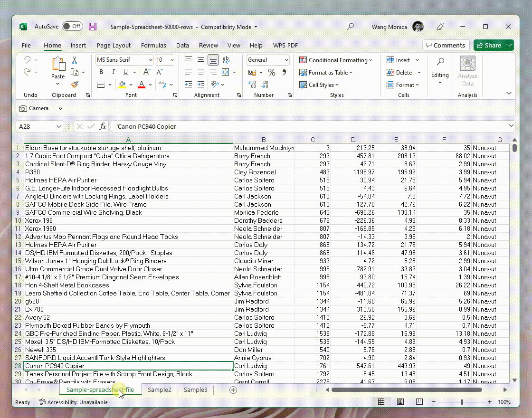Click the Camera tool above the Name Box
Image resolution: width=532 pixels, height=418 pixels.
(33, 108)
